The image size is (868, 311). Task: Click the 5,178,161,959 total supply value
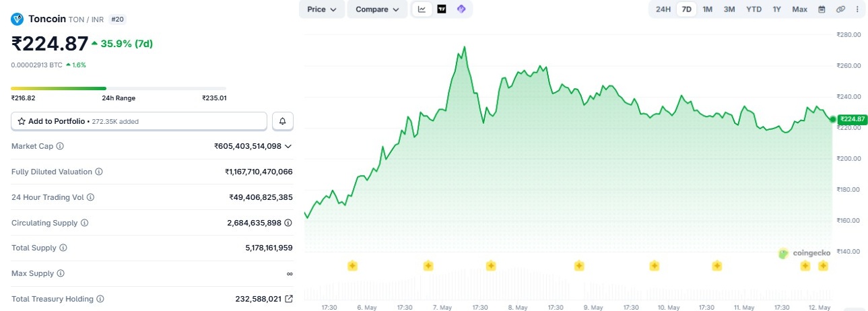point(269,248)
